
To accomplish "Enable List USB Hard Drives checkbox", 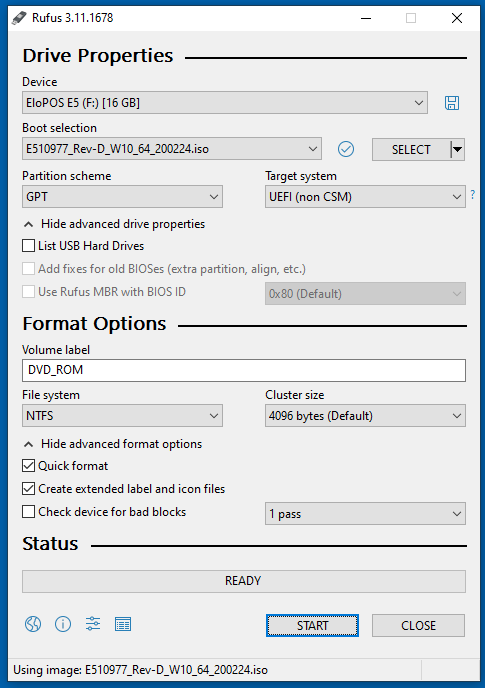I will (29, 246).
